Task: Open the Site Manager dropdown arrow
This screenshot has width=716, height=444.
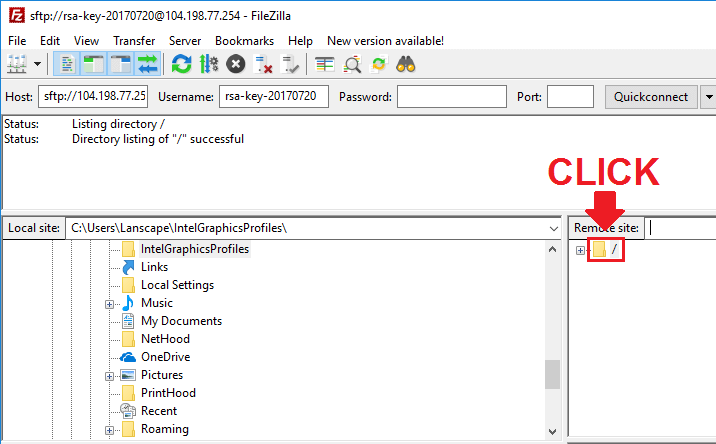Action: [x=37, y=64]
